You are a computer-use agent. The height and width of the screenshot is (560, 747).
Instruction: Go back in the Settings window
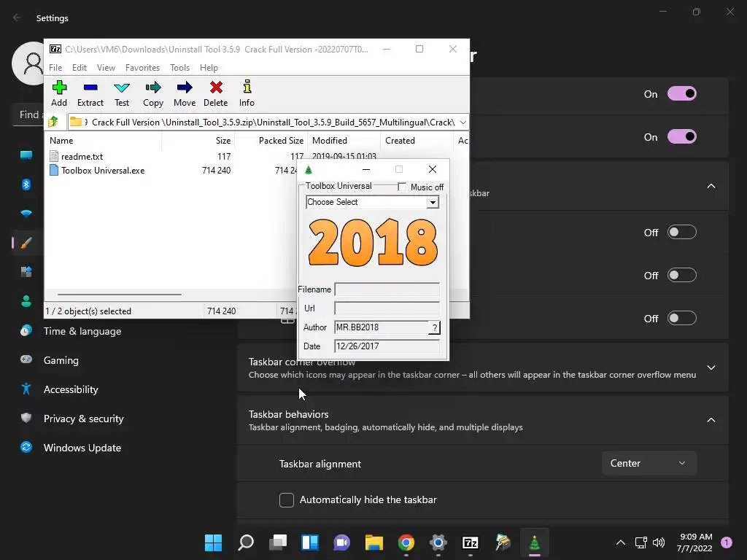(x=18, y=17)
